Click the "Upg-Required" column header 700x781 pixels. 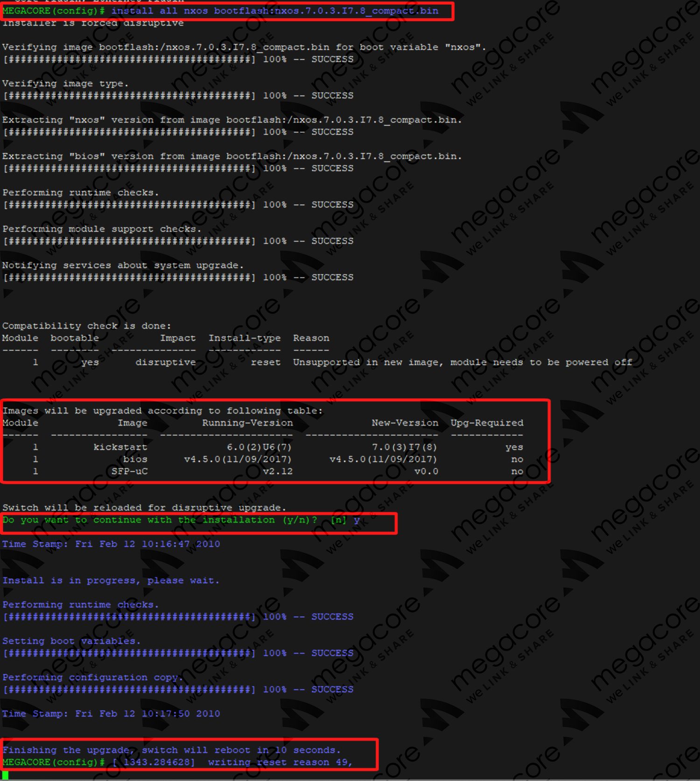487,423
